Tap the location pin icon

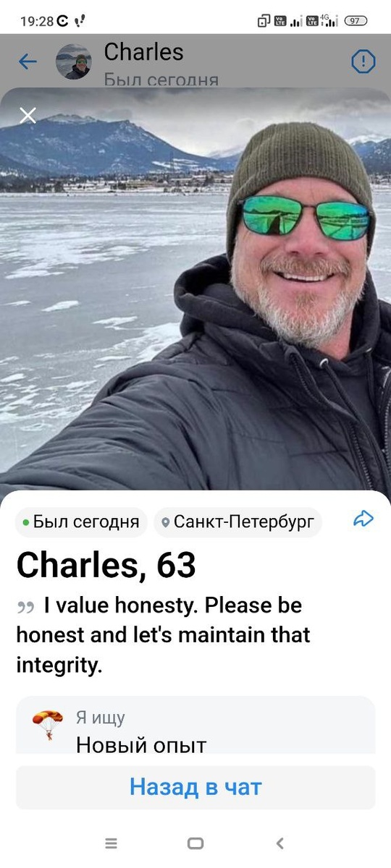click(x=166, y=522)
